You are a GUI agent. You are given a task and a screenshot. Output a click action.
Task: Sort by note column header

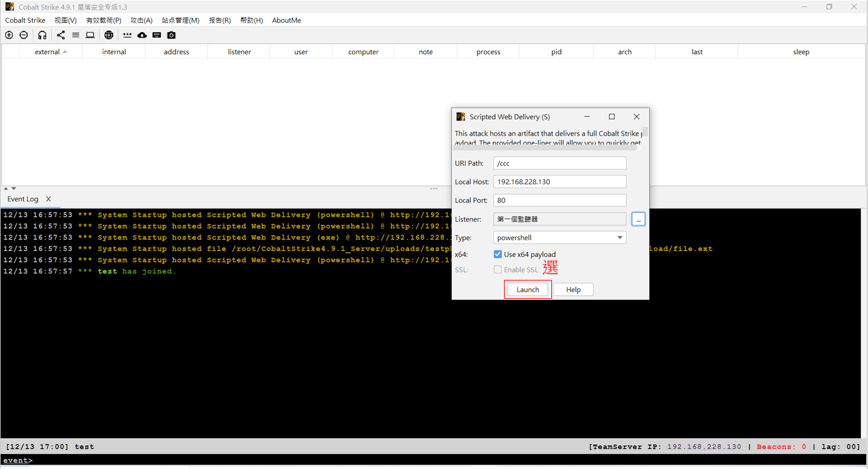click(x=426, y=52)
